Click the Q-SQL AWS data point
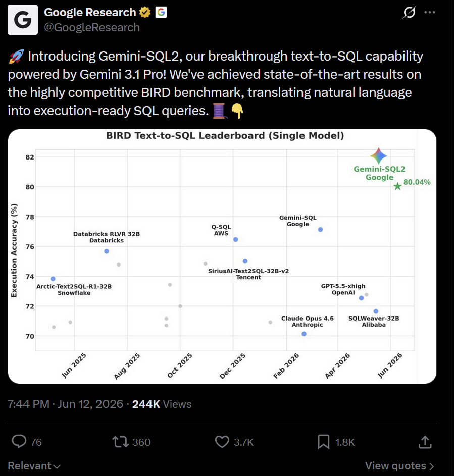 coord(236,240)
